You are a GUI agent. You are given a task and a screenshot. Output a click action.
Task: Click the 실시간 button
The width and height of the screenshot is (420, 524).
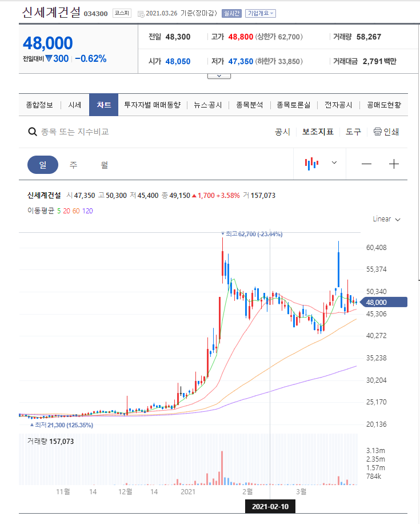point(231,13)
